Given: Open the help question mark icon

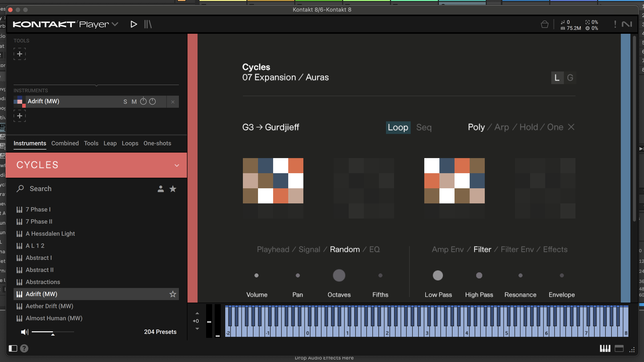Looking at the screenshot, I should [x=24, y=348].
